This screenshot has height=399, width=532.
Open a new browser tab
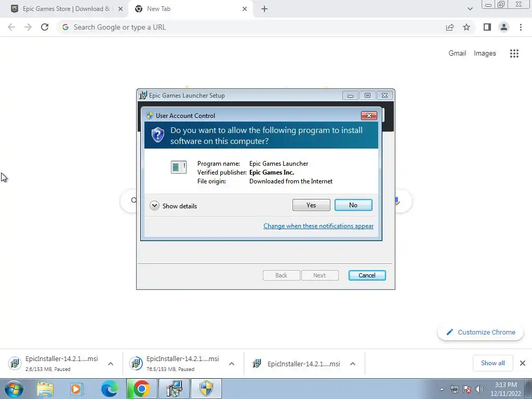pos(264,9)
